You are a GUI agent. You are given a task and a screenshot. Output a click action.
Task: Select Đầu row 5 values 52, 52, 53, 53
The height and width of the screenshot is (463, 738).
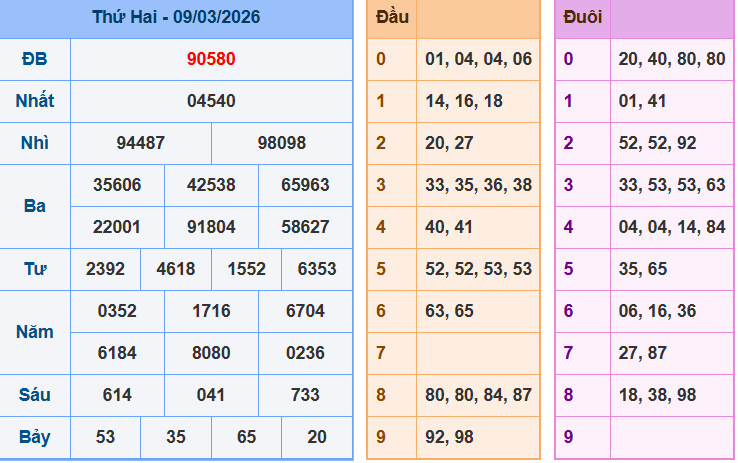[478, 269]
